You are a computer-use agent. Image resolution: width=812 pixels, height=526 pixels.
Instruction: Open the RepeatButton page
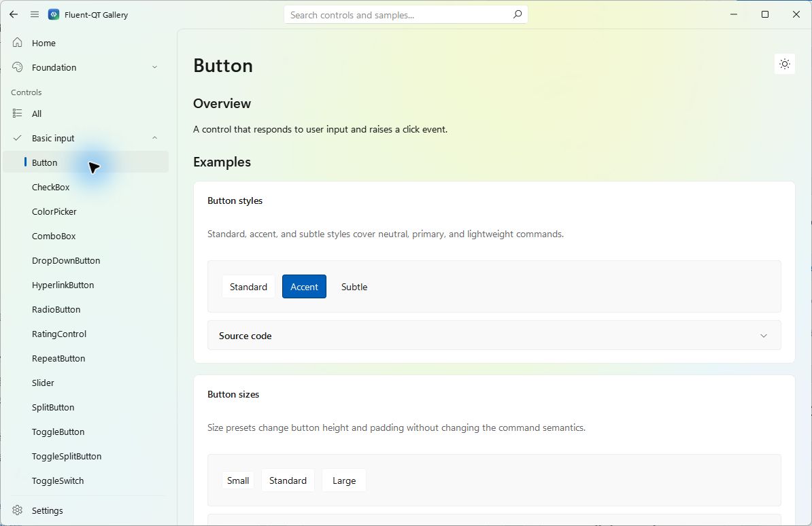point(58,358)
